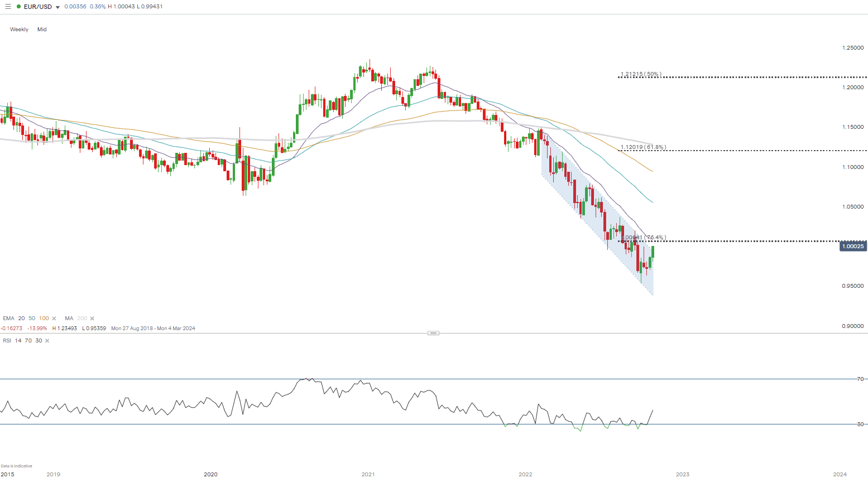868x478 pixels.
Task: Select the MA 200 period value
Action: coord(82,318)
